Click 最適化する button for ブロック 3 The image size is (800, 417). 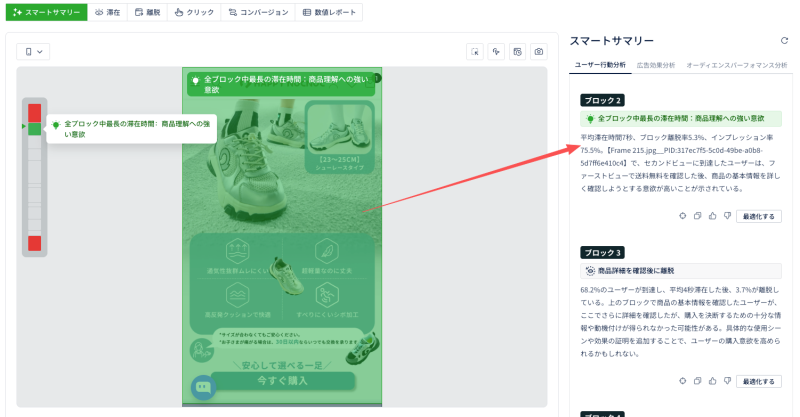tap(759, 381)
